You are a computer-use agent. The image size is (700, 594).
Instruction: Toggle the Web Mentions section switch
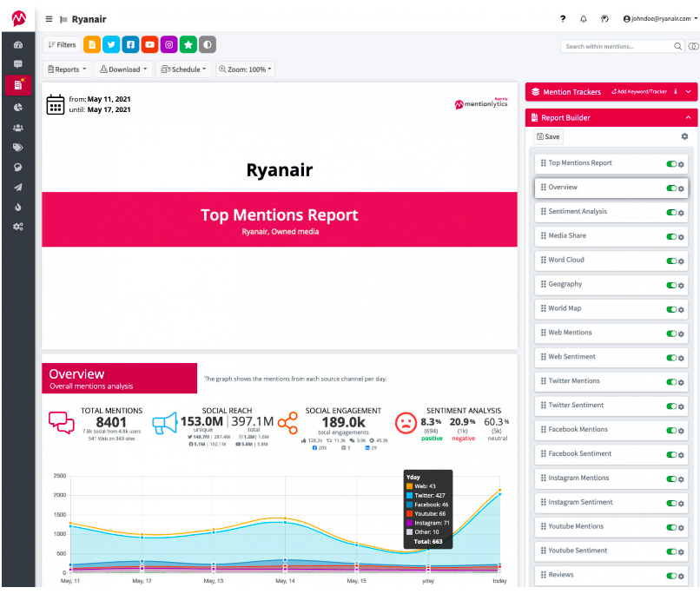(671, 333)
